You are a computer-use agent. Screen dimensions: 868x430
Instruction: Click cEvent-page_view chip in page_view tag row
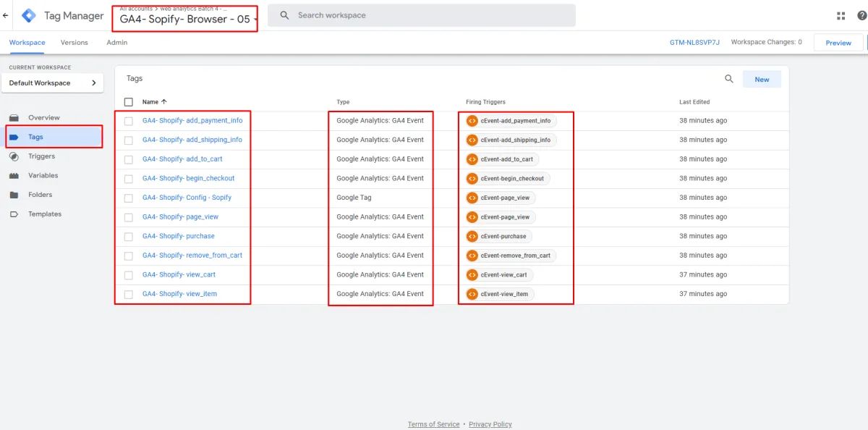tap(501, 217)
